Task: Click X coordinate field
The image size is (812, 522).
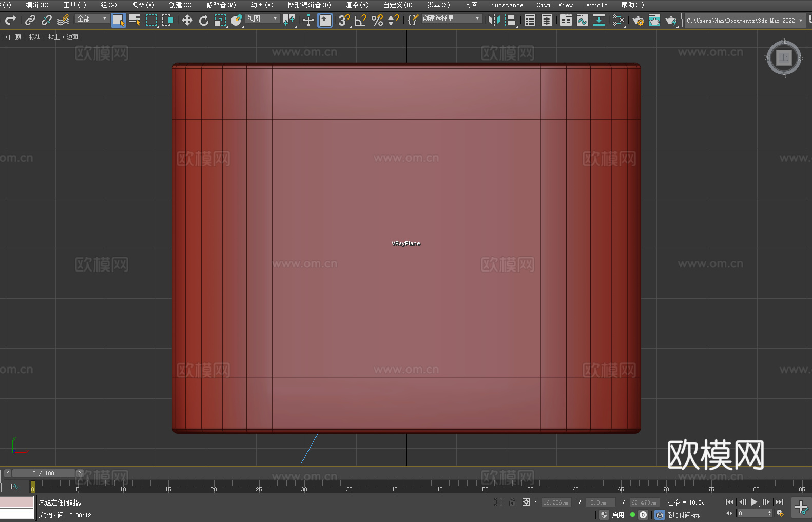Action: tap(556, 502)
